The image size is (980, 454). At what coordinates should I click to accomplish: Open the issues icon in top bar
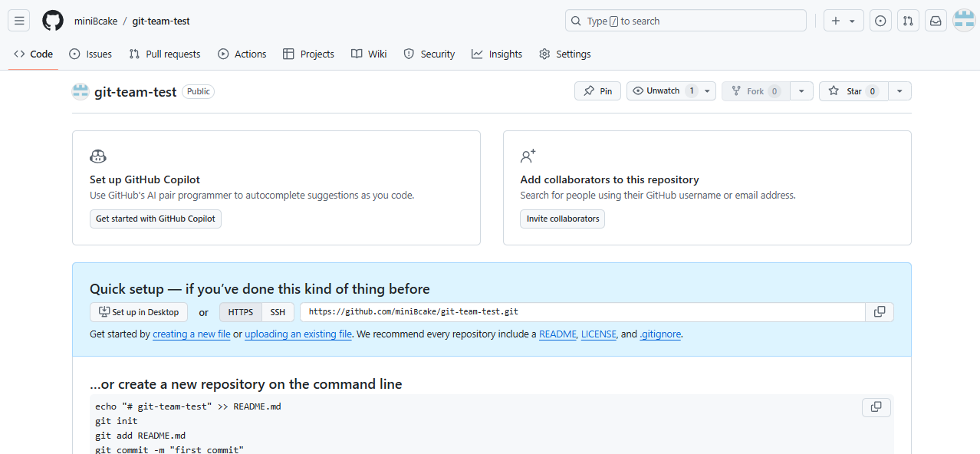(880, 21)
